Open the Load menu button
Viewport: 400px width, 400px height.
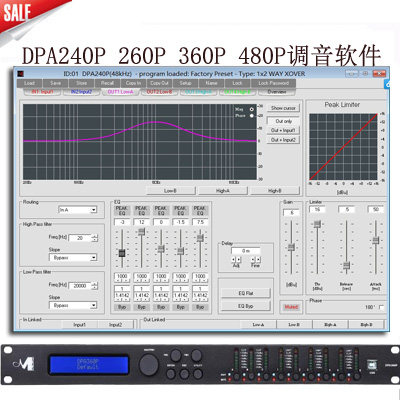(x=29, y=83)
